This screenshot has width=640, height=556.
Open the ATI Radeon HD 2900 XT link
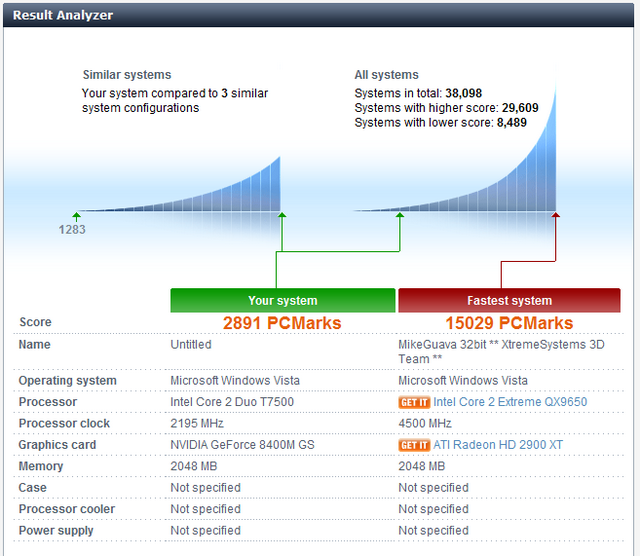pos(498,445)
